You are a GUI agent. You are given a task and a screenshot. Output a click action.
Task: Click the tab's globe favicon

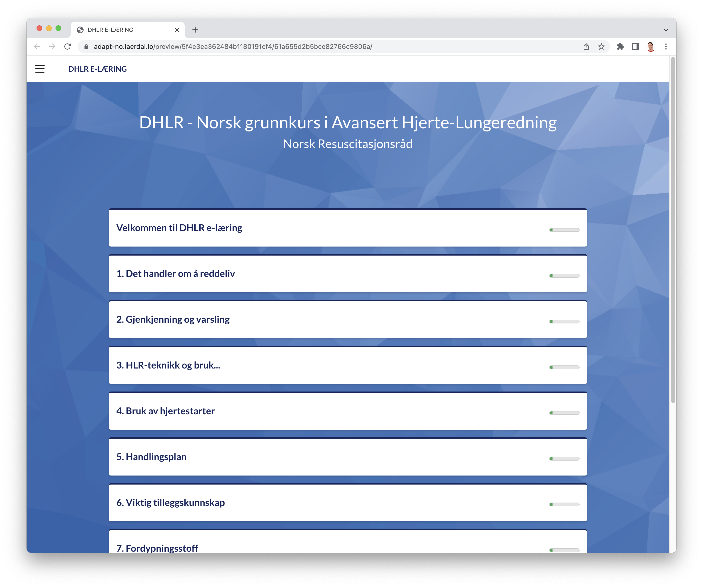[x=80, y=30]
